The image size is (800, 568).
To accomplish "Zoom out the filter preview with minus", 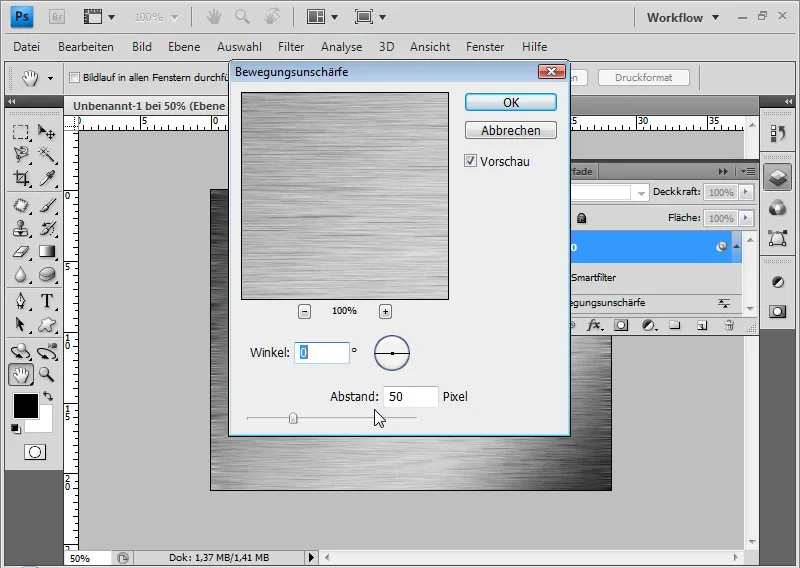I will (304, 311).
